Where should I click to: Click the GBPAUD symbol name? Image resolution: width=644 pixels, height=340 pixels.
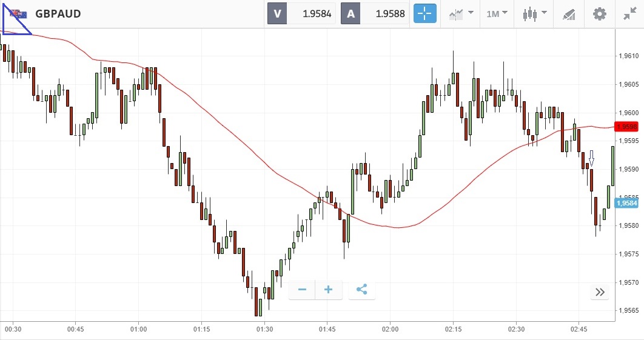58,13
